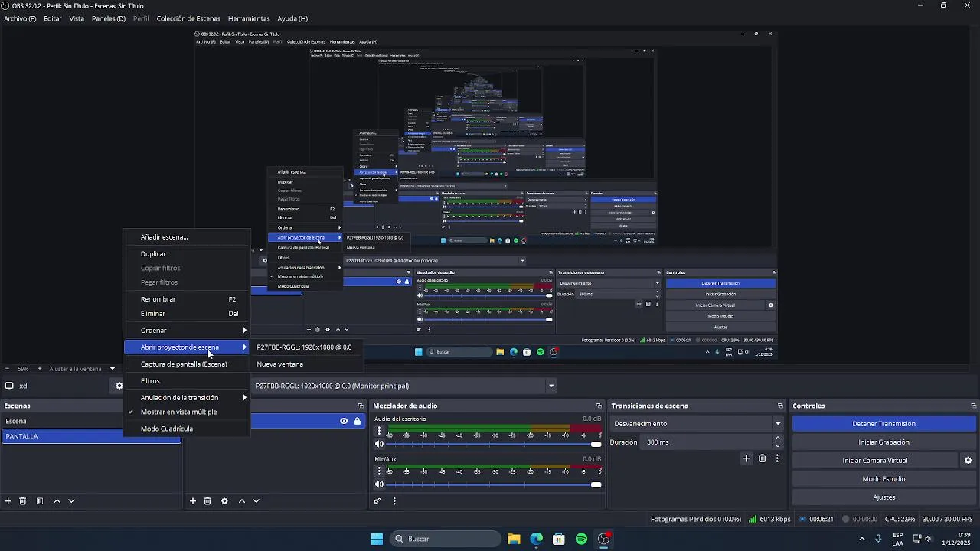The image size is (980, 551).
Task: Open the Editar menu
Action: click(53, 18)
